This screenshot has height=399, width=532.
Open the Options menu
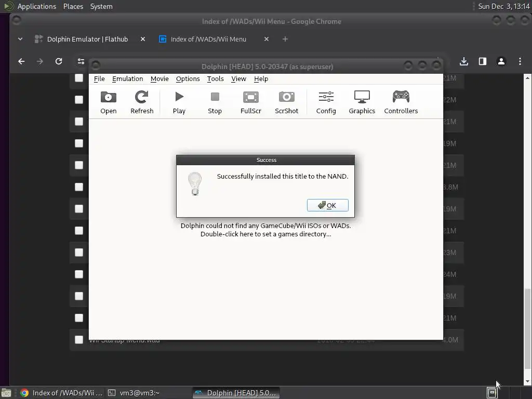click(188, 79)
